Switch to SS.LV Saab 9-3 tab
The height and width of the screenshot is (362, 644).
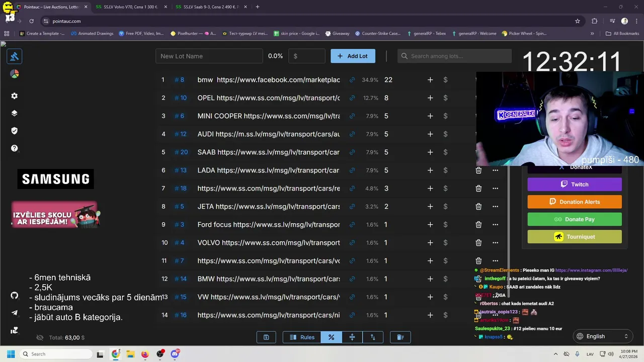click(210, 7)
